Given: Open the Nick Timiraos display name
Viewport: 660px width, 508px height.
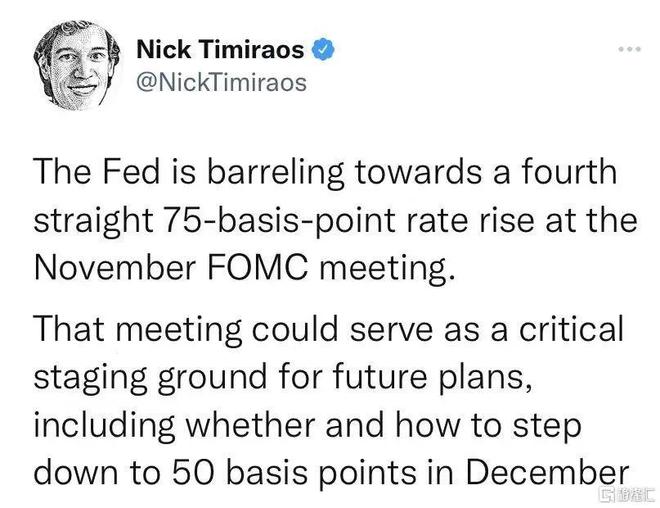Looking at the screenshot, I should (x=220, y=49).
